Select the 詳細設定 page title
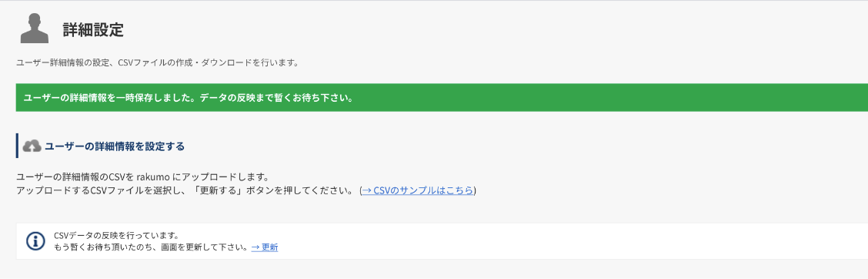The image size is (868, 279). pos(93,30)
